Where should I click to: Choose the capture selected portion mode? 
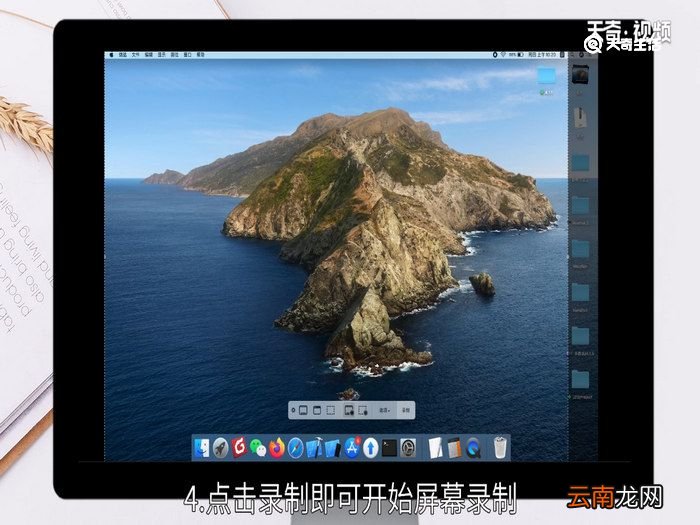click(x=331, y=410)
